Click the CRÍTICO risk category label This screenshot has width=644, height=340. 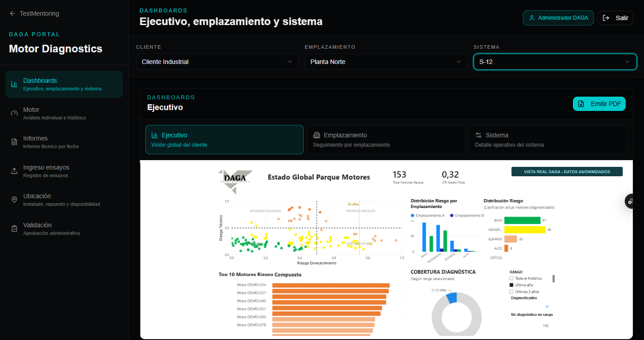[x=496, y=258]
